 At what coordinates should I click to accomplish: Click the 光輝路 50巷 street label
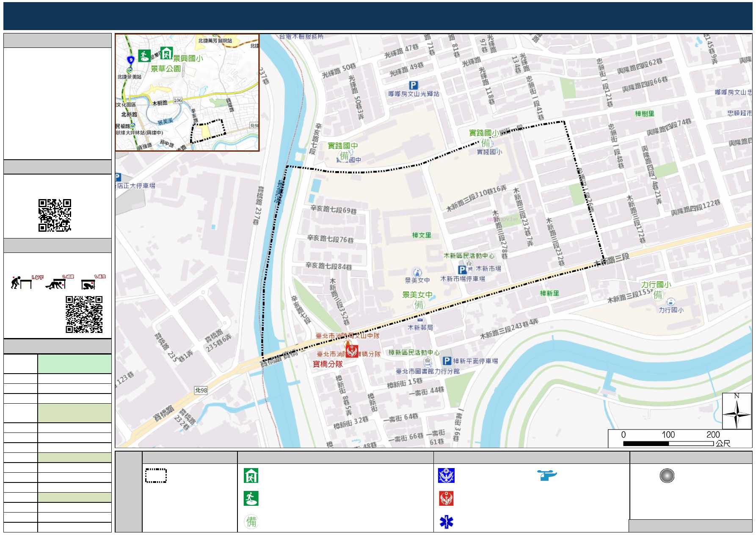coord(339,70)
